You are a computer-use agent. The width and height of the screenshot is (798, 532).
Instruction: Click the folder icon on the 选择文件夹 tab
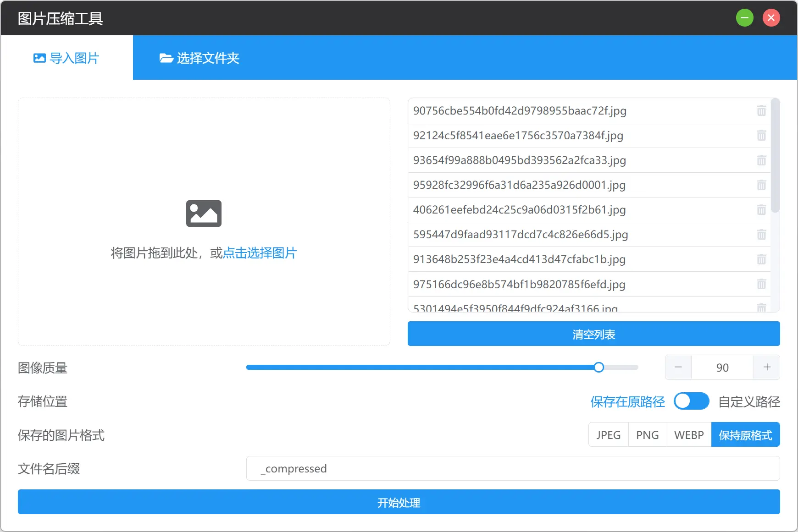tap(166, 58)
